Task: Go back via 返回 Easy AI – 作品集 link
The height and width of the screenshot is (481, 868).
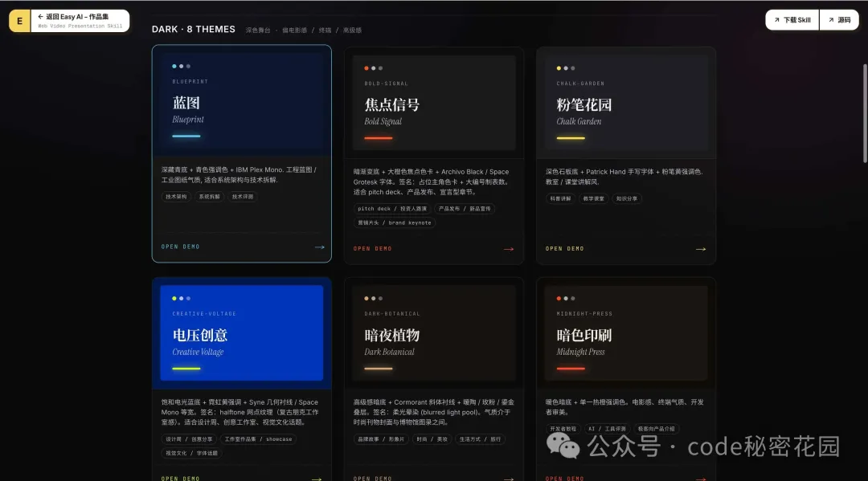Action: [80, 21]
